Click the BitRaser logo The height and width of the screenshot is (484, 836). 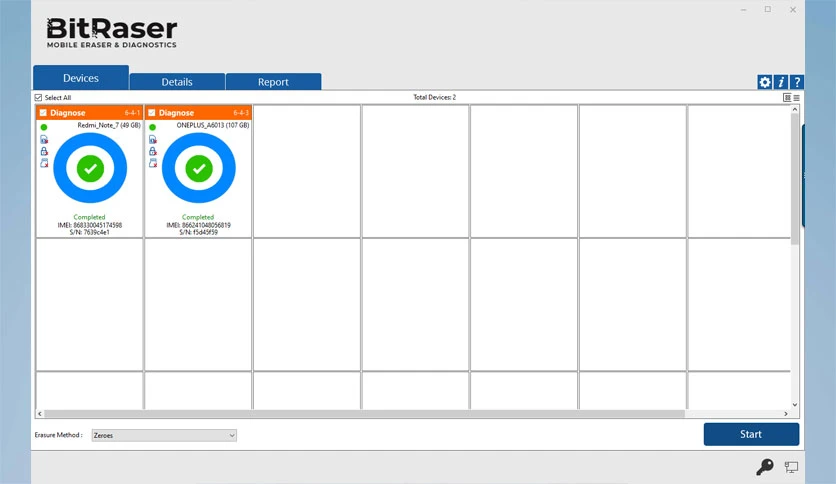tap(111, 33)
